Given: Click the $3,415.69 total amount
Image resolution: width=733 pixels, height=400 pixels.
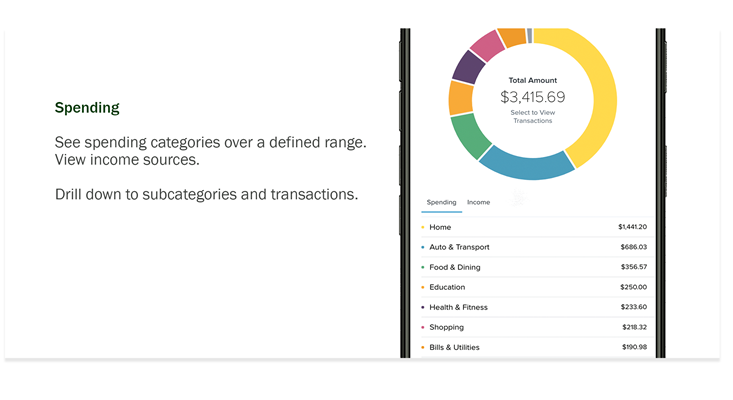Looking at the screenshot, I should click(532, 97).
